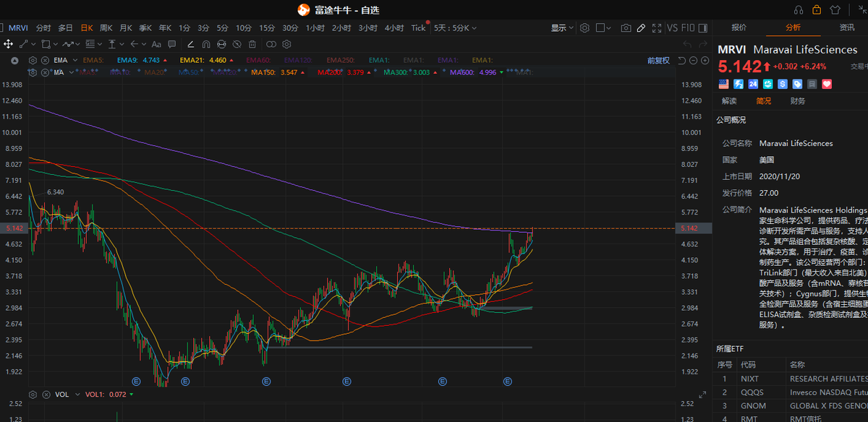Open the chart layout square dropdown
Image resolution: width=868 pixels, height=422 pixels.
click(x=603, y=28)
